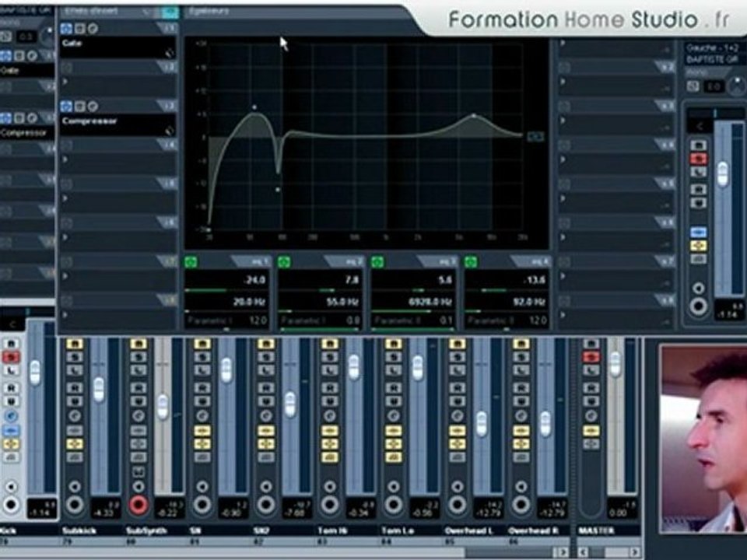747x560 pixels.
Task: Toggle eq 3 band power button
Action: (377, 261)
